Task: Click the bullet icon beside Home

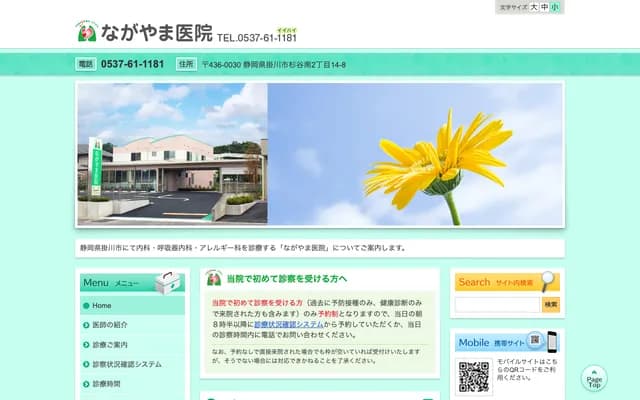Action: coord(86,306)
